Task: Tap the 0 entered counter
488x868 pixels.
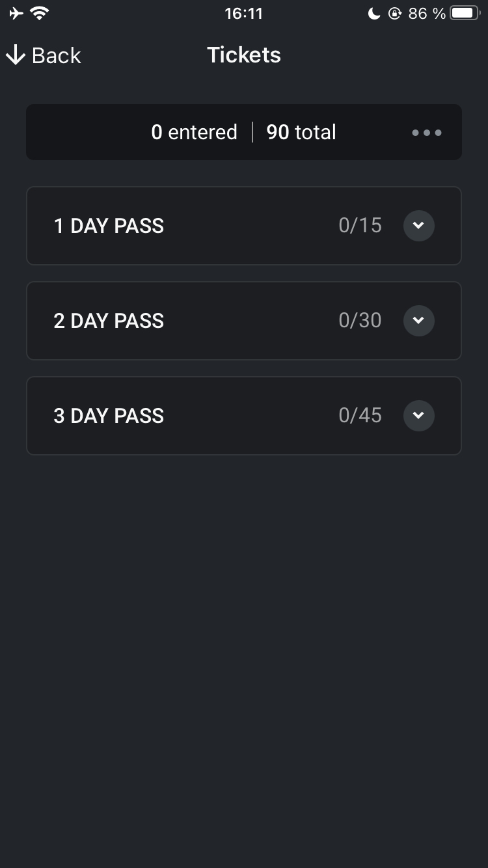Action: click(194, 132)
